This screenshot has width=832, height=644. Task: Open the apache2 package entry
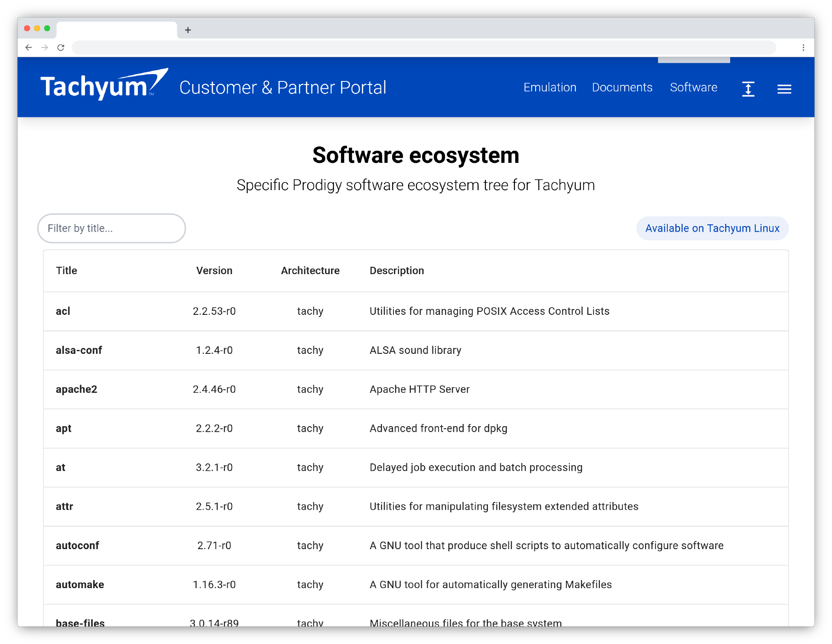click(76, 389)
